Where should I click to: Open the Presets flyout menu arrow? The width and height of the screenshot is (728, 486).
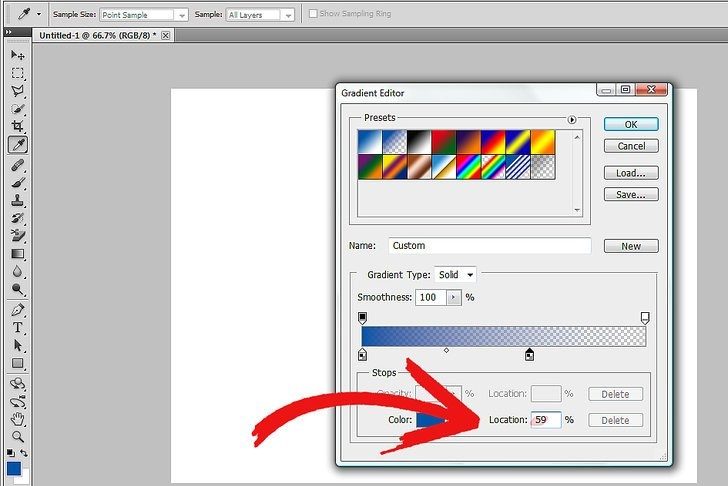tap(572, 119)
